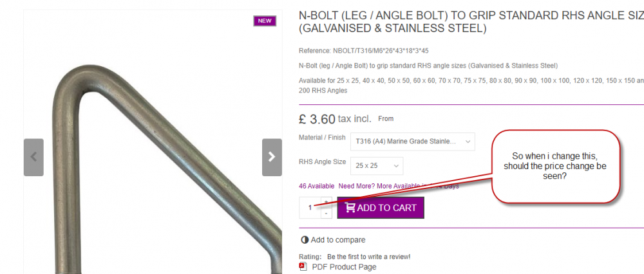This screenshot has height=274, width=644.
Task: Click the N-BOLT product title heading
Action: [471, 22]
